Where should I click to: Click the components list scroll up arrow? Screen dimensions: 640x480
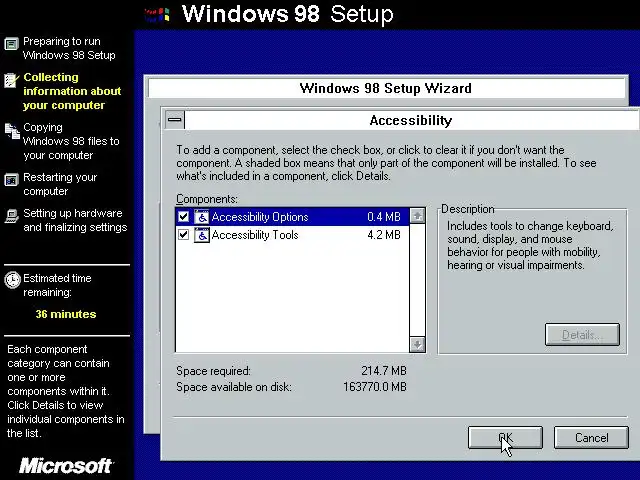(417, 216)
